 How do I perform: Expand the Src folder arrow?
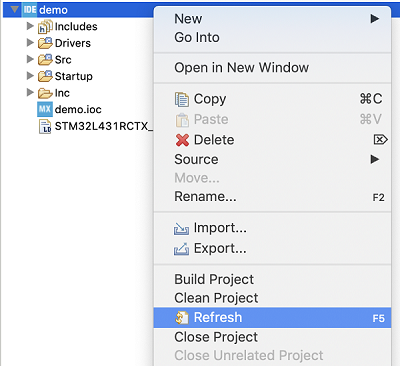point(30,59)
